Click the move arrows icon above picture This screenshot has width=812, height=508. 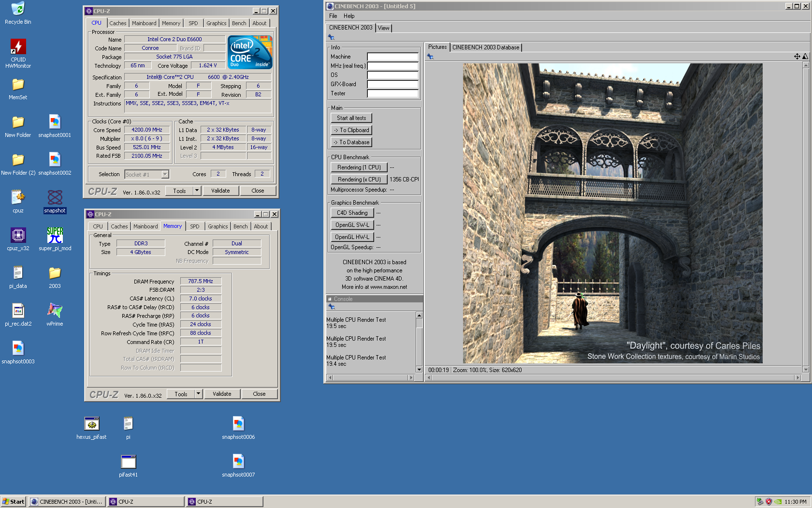[797, 57]
